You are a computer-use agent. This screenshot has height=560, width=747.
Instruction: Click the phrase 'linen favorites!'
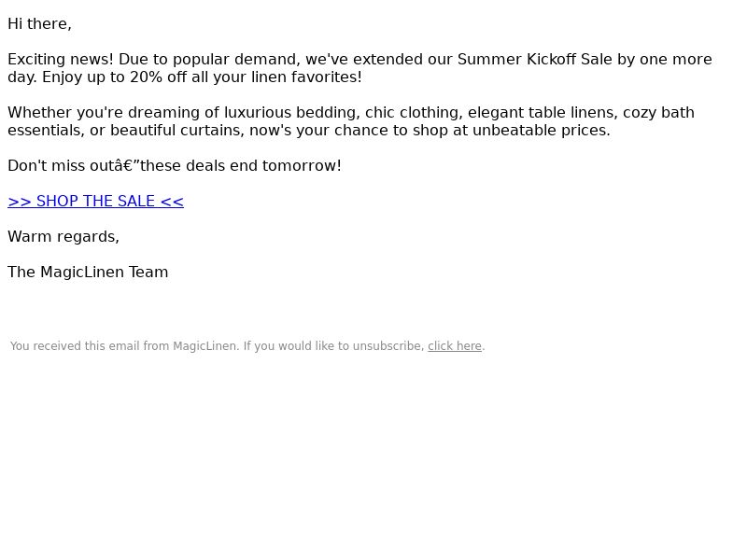pos(306,77)
